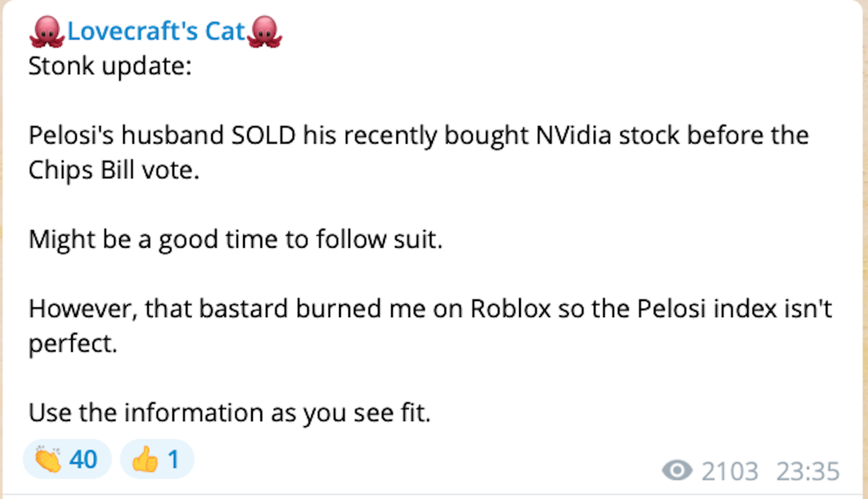This screenshot has width=868, height=499.
Task: Click the word "Roblox" in the message
Action: pyautogui.click(x=510, y=309)
